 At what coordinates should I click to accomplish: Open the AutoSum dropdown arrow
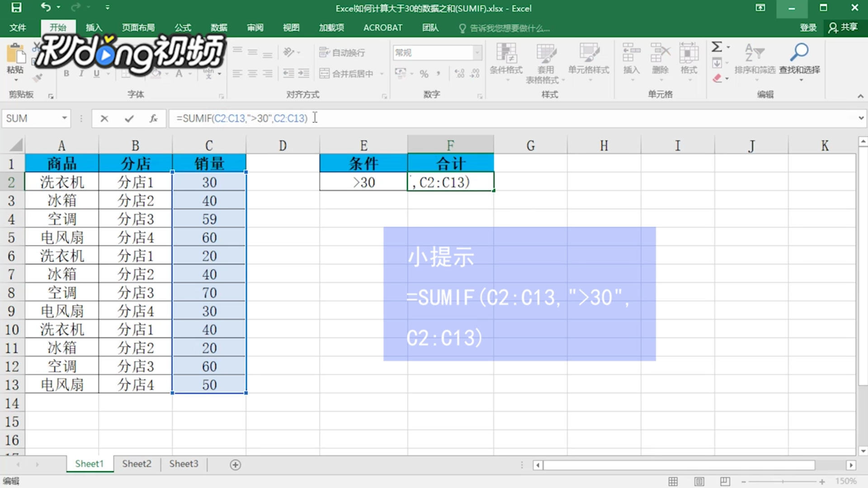(x=728, y=47)
